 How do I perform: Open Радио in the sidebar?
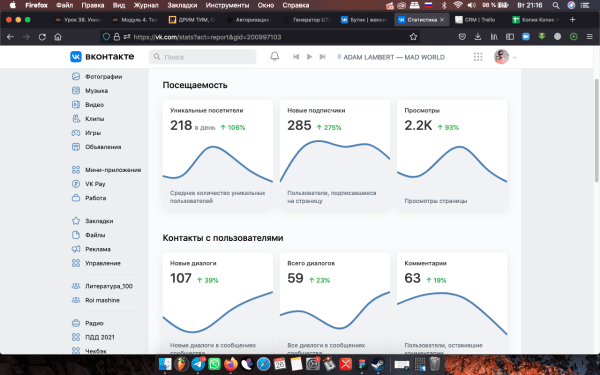pyautogui.click(x=88, y=323)
